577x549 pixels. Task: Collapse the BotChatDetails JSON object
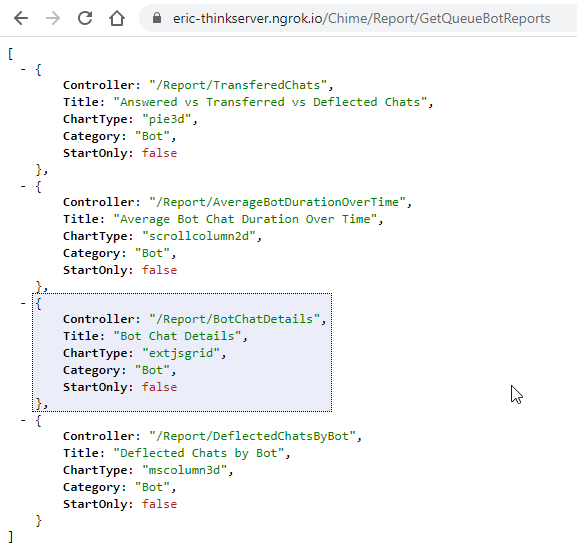pyautogui.click(x=23, y=303)
